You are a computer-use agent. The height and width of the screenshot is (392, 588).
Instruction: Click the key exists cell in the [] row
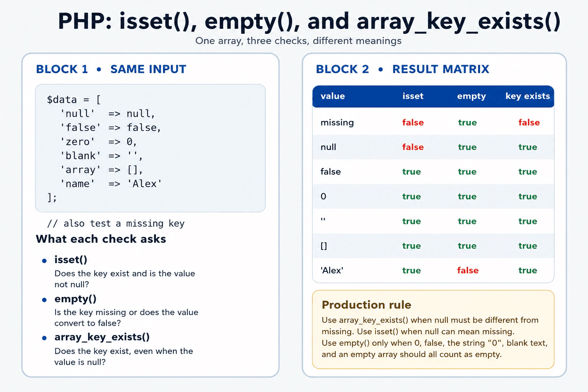click(x=528, y=246)
